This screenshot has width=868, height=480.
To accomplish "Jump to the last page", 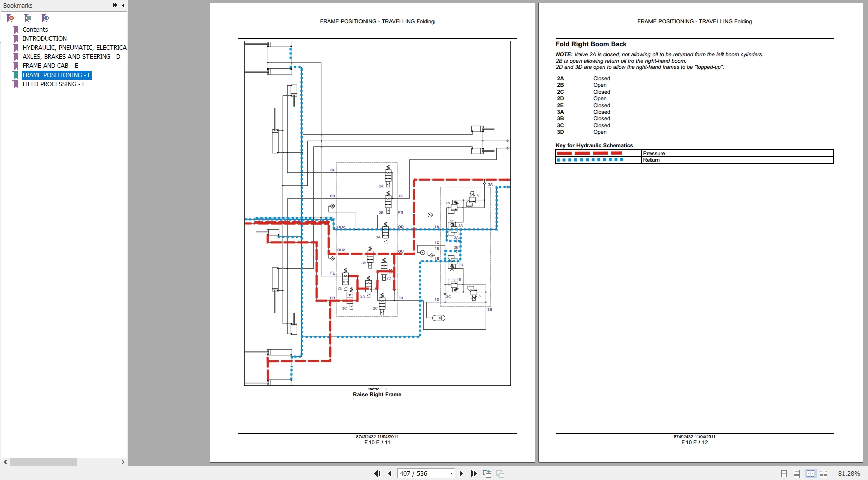I will point(474,473).
